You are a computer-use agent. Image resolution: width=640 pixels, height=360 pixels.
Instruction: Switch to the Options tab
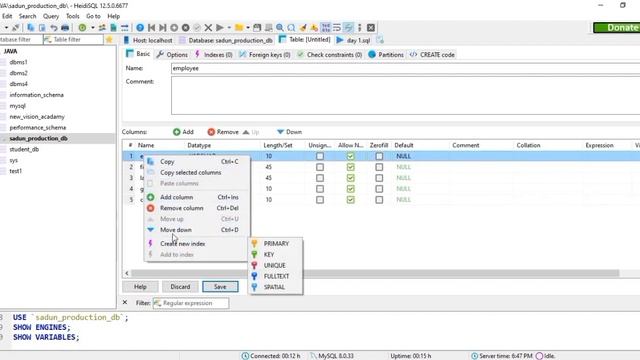(x=172, y=54)
